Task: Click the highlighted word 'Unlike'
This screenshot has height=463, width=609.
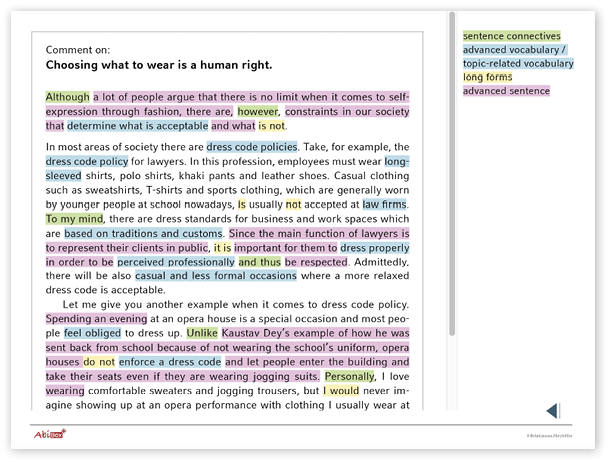Action: click(x=201, y=333)
